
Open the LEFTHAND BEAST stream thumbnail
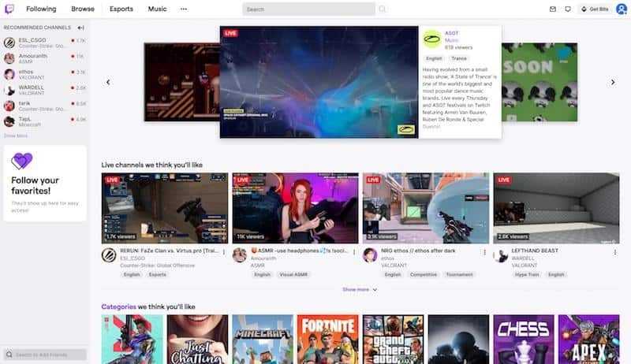557,208
